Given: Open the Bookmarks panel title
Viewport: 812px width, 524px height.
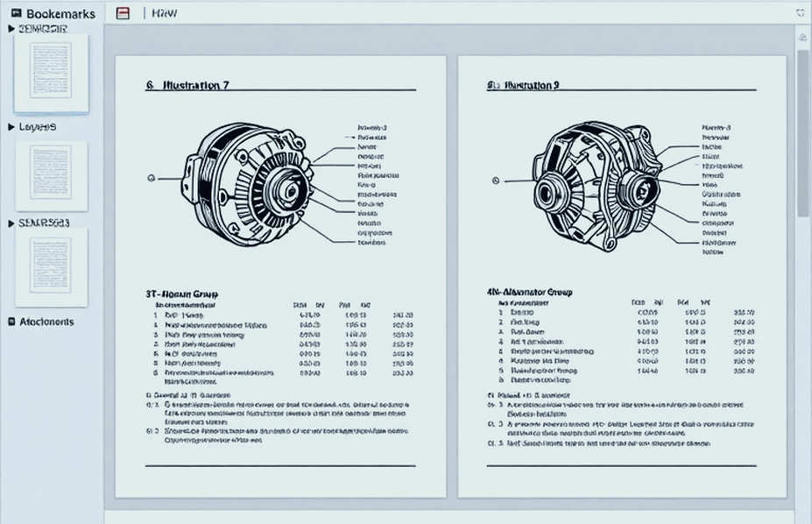Looking at the screenshot, I should [x=60, y=13].
